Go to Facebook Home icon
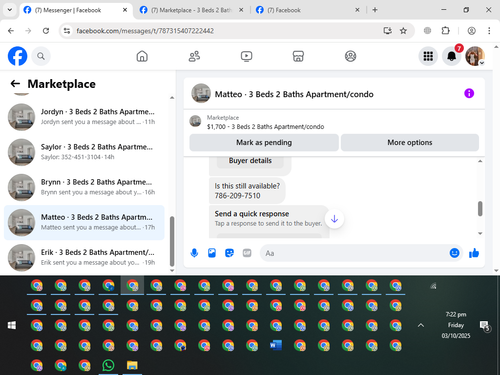 pyautogui.click(x=142, y=56)
